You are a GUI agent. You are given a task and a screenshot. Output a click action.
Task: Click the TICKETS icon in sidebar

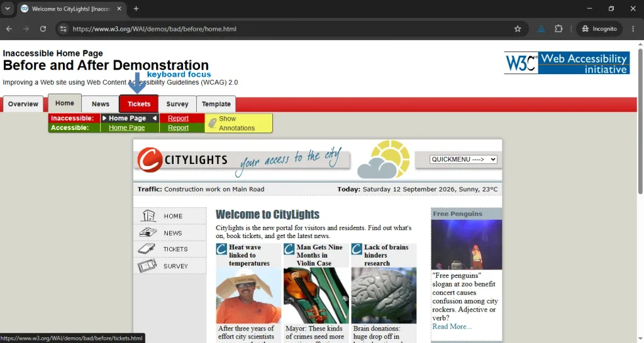[x=147, y=249]
